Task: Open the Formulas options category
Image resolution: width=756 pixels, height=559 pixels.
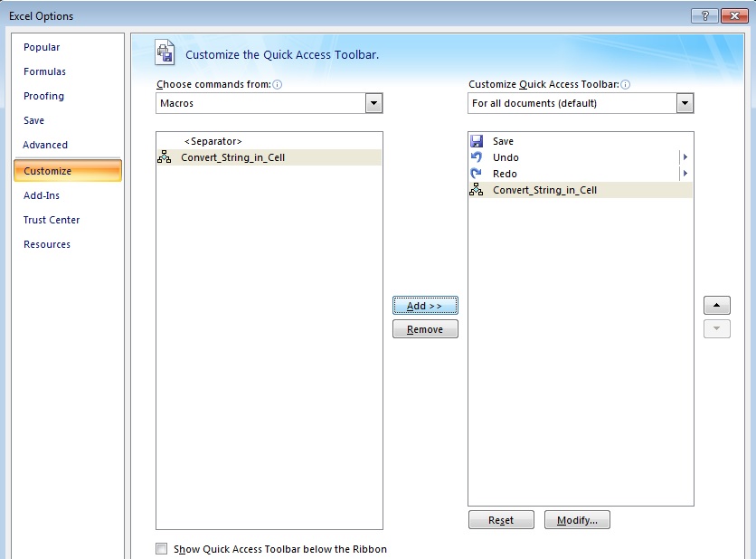Action: click(45, 71)
